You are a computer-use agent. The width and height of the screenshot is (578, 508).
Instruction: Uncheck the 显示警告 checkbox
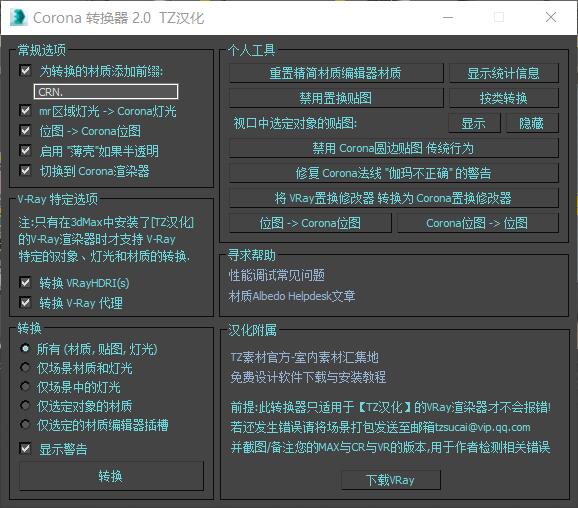[25, 448]
